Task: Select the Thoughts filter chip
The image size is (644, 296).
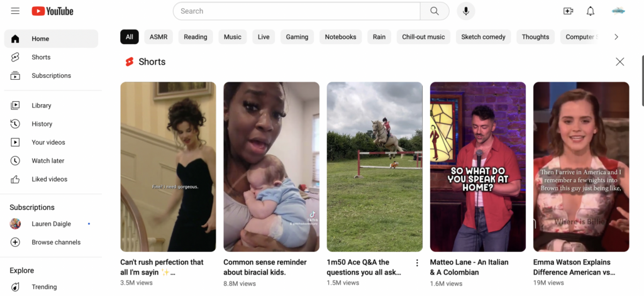Action: (536, 37)
